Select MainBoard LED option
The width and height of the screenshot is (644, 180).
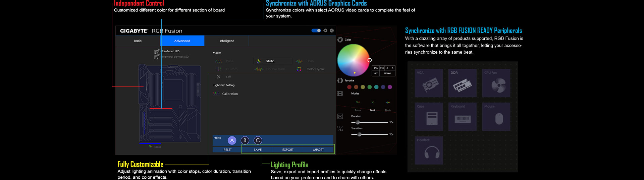(x=167, y=51)
